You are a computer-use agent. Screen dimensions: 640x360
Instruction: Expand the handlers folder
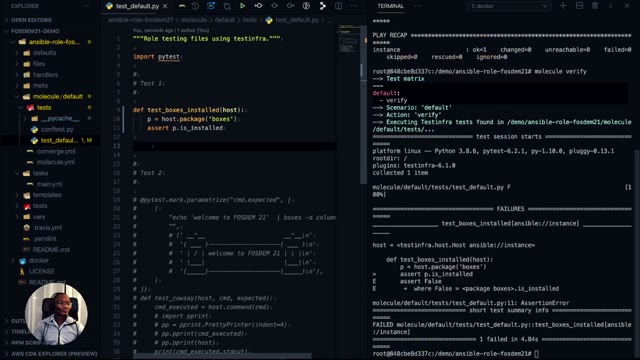point(45,75)
